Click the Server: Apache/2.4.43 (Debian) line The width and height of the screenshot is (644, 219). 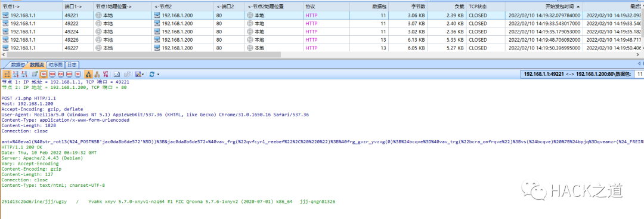pos(42,158)
